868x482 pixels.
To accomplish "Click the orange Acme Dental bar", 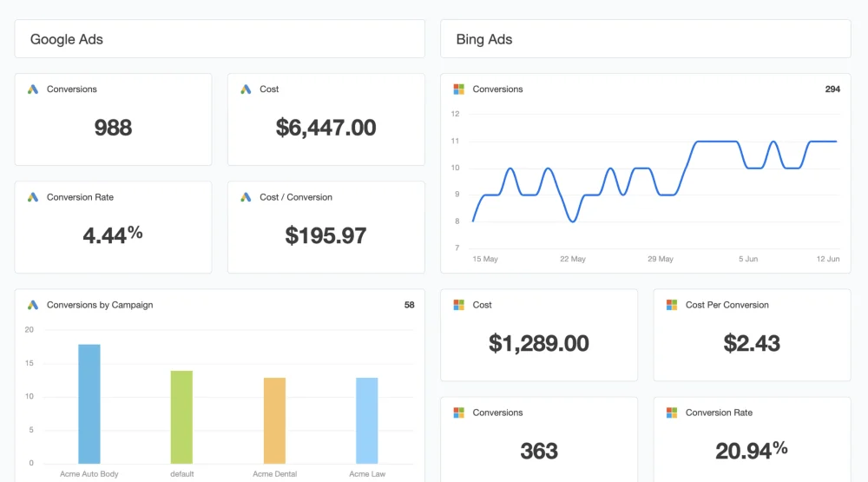I will click(x=274, y=420).
